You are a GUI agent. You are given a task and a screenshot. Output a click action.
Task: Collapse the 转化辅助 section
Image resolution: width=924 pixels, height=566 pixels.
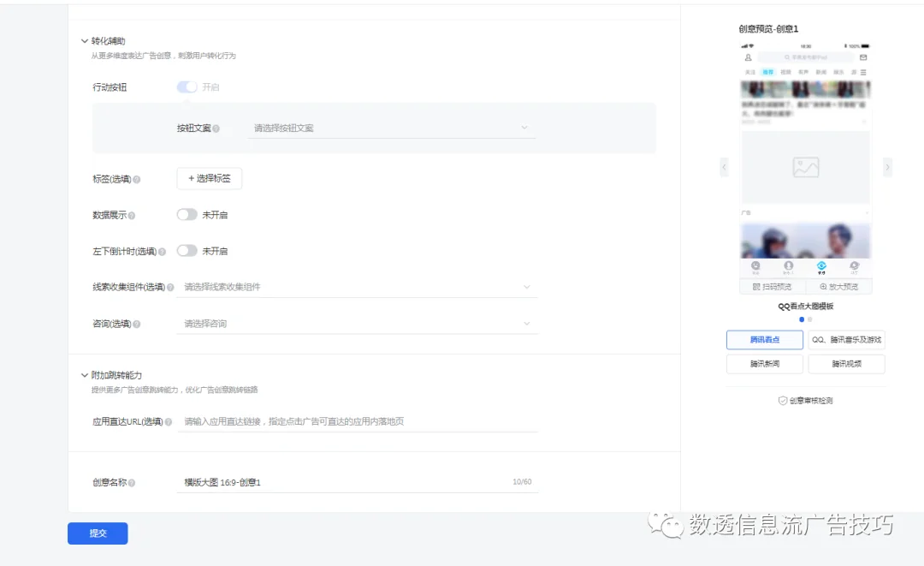84,41
